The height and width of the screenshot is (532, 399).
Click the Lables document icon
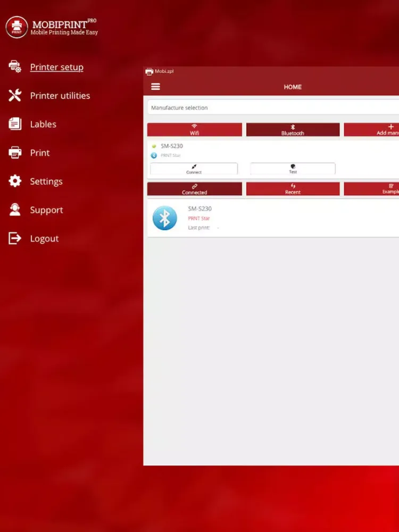coord(15,124)
